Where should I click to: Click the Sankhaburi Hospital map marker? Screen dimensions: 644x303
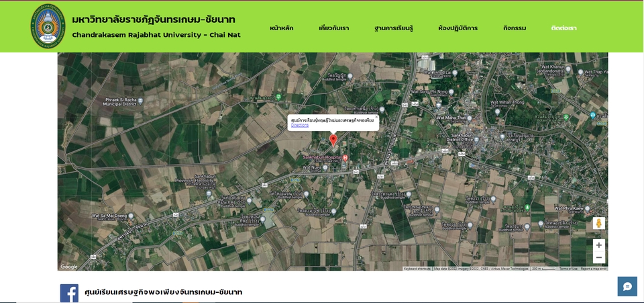pos(345,157)
